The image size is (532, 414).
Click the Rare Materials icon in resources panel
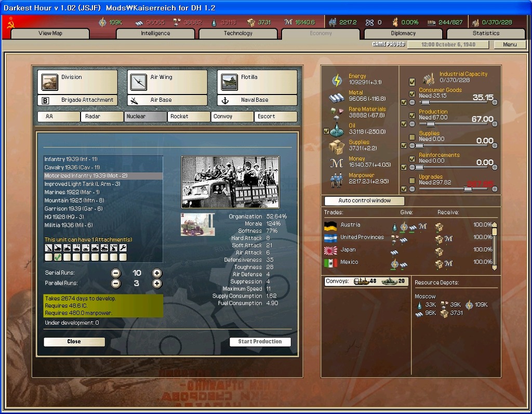(337, 113)
